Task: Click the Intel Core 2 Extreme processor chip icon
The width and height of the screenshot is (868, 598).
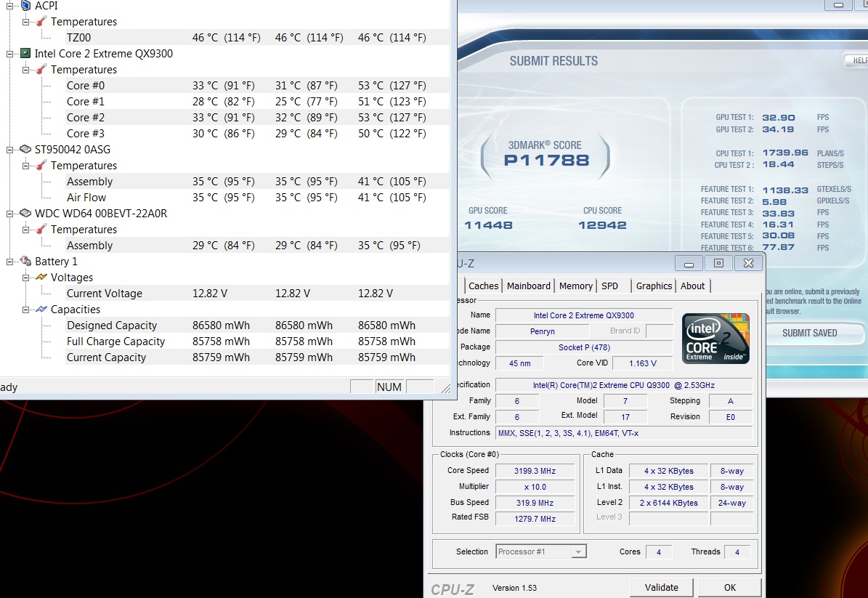Action: point(25,53)
